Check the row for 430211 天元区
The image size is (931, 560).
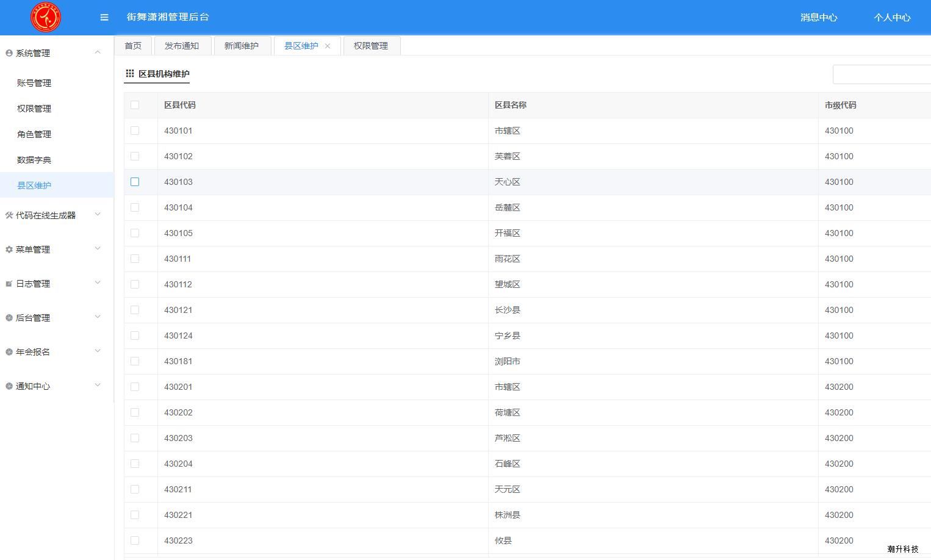coord(135,489)
